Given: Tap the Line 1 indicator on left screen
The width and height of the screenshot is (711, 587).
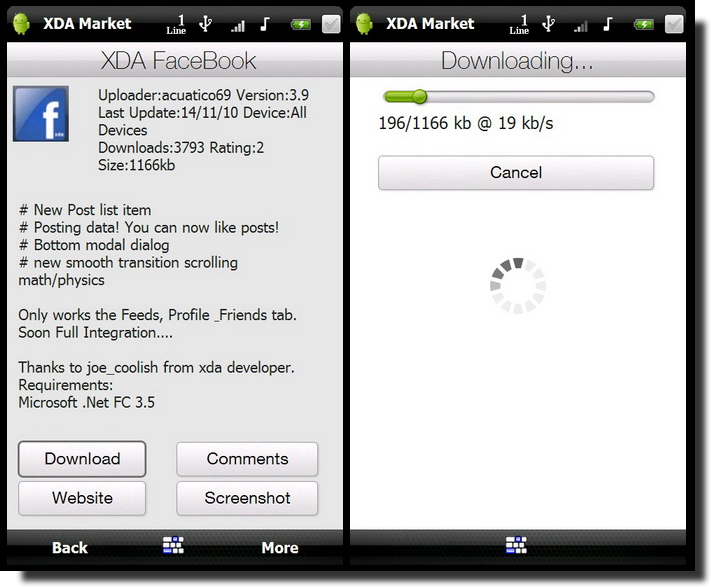Looking at the screenshot, I should pyautogui.click(x=177, y=24).
